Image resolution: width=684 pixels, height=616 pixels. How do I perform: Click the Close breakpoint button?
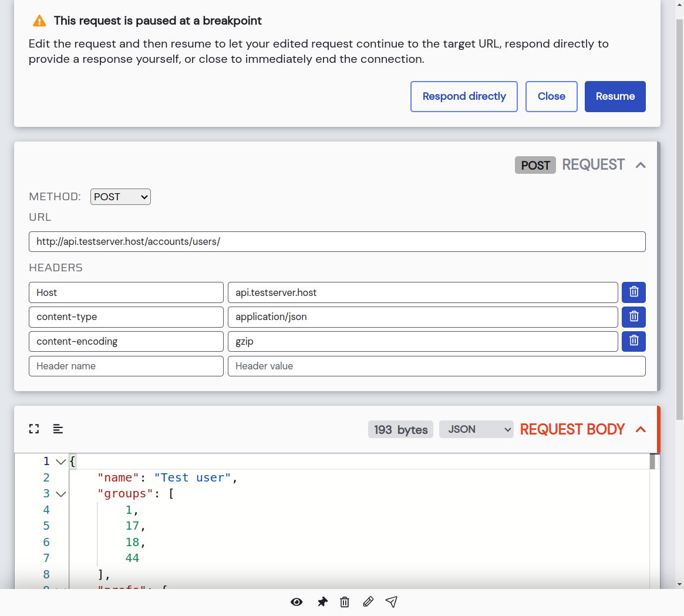551,96
